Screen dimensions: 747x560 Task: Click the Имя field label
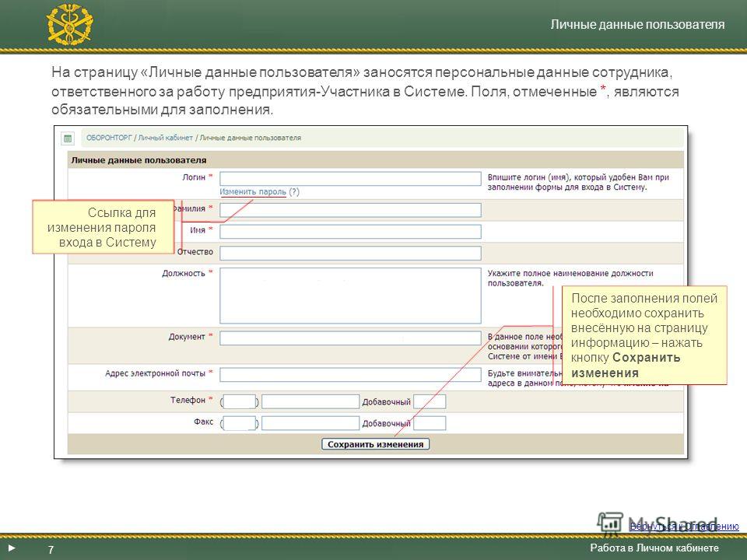click(198, 230)
